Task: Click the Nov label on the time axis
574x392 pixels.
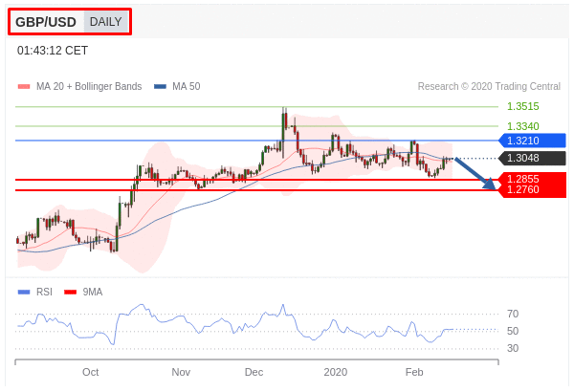Action: (181, 372)
